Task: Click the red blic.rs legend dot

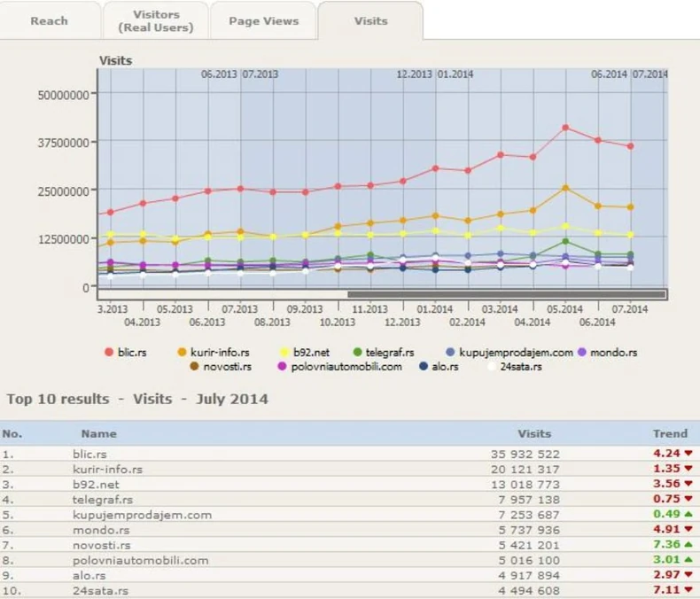Action: tap(109, 352)
